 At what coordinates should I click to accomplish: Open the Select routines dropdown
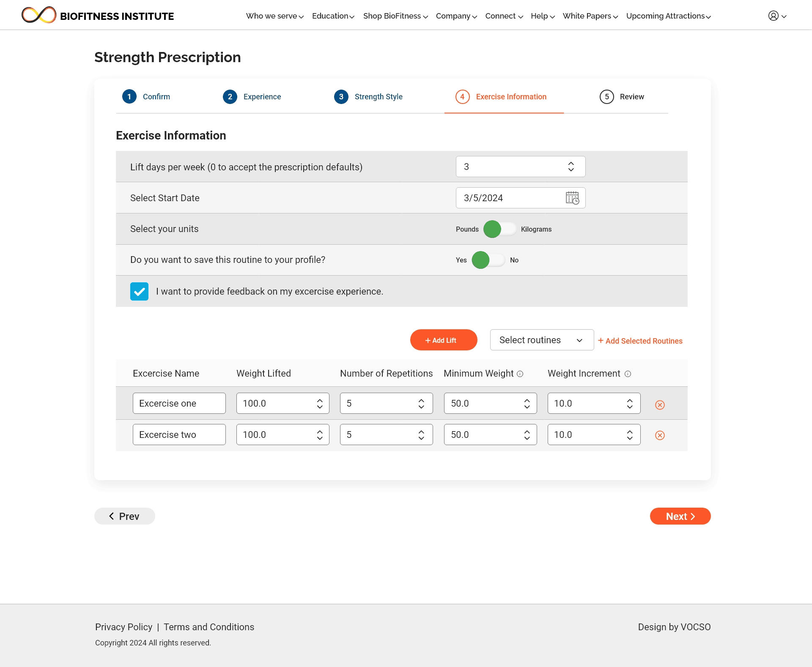pyautogui.click(x=542, y=340)
